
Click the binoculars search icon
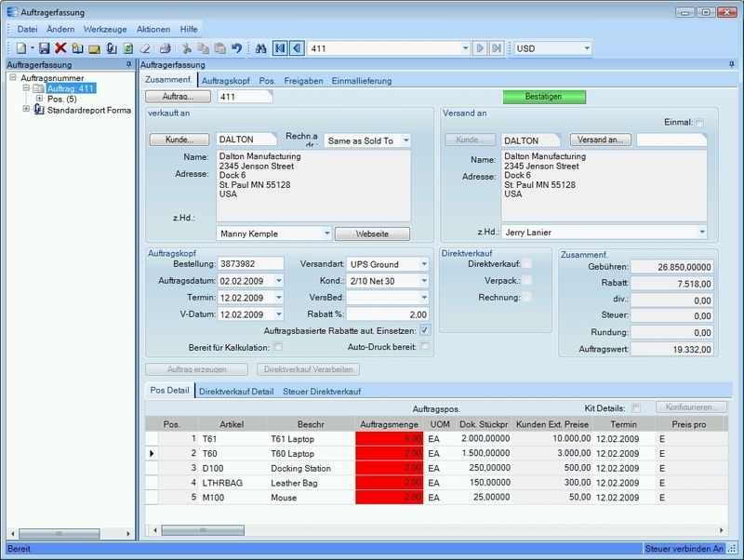(261, 48)
